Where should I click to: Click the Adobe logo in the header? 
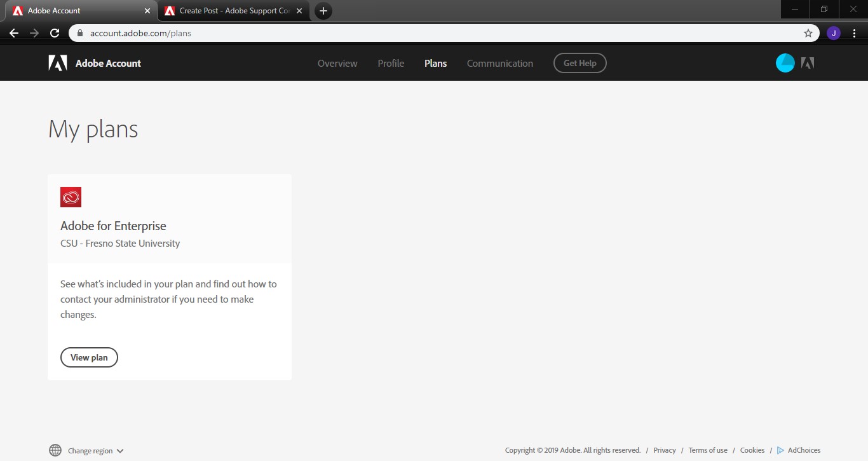pos(58,63)
